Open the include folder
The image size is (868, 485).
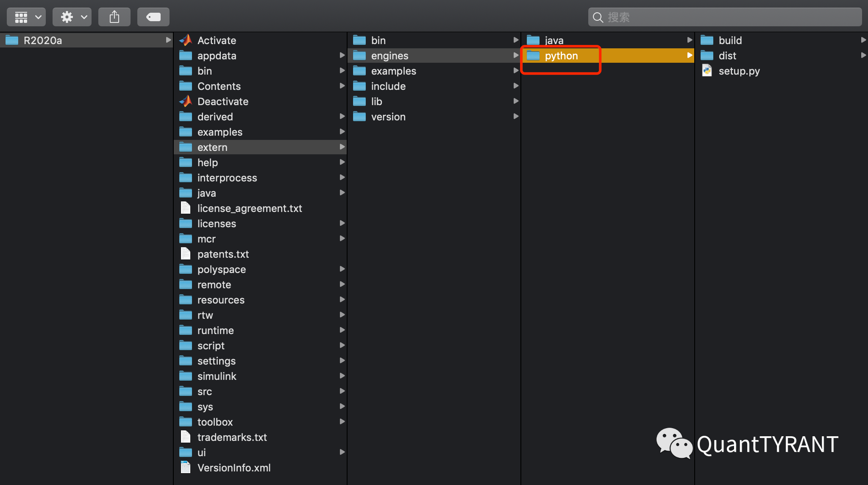click(x=388, y=86)
